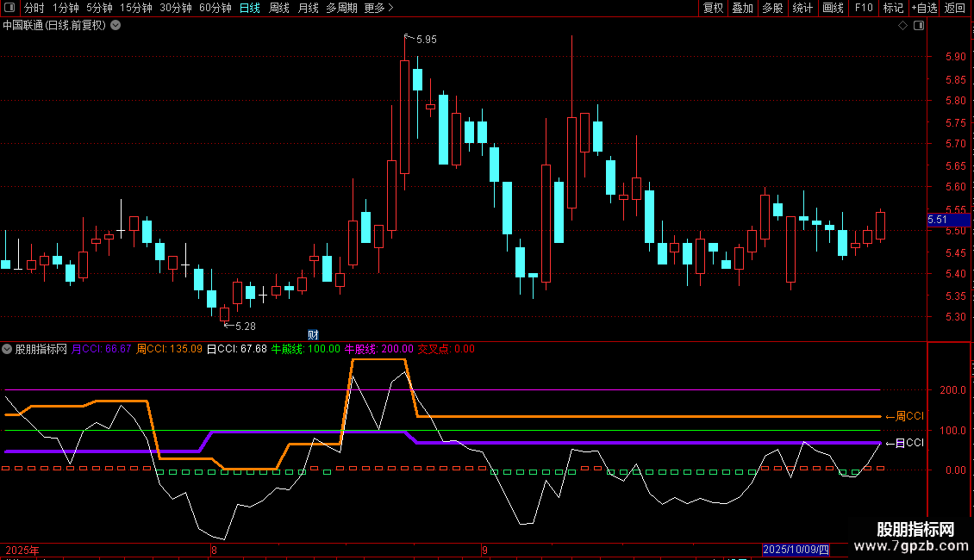This screenshot has height=560, width=974.
Task: Open the 统计 statistics tool
Action: click(x=802, y=8)
